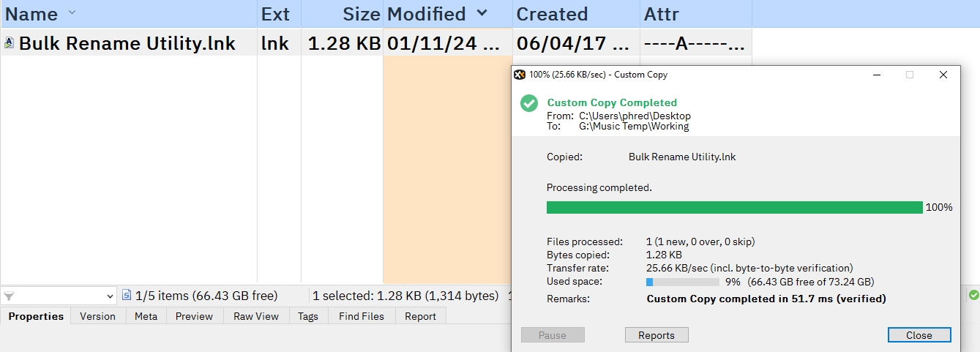Click the green status checkmark at far right
Screen dimensions: 980x352
point(973,296)
